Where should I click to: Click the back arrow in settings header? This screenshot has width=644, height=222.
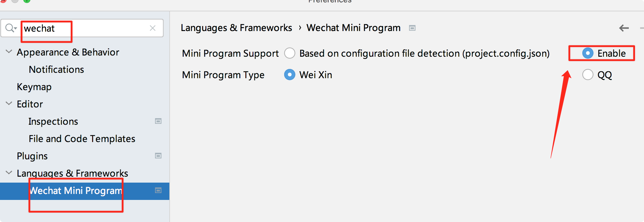[x=624, y=28]
